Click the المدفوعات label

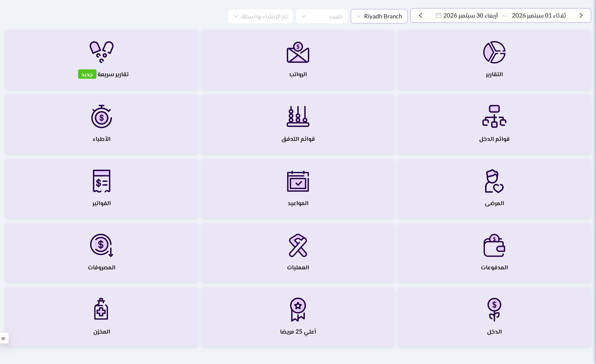coord(494,267)
